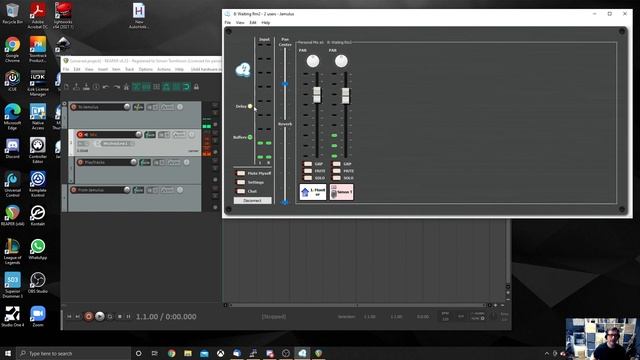Open League of Legends desktop icon
Image resolution: width=640 pixels, height=360 pixels.
[x=12, y=252]
